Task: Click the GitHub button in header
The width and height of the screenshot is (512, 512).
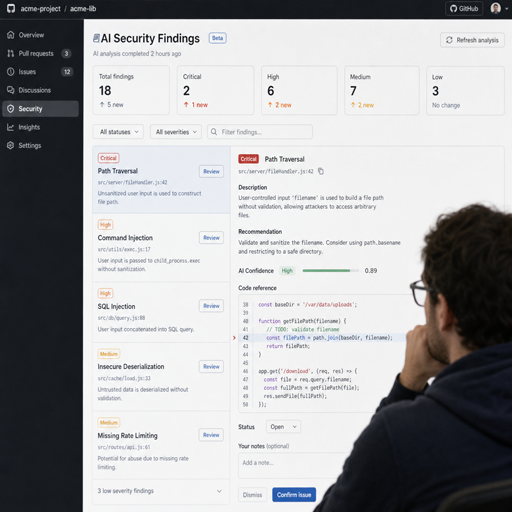Action: 464,8
